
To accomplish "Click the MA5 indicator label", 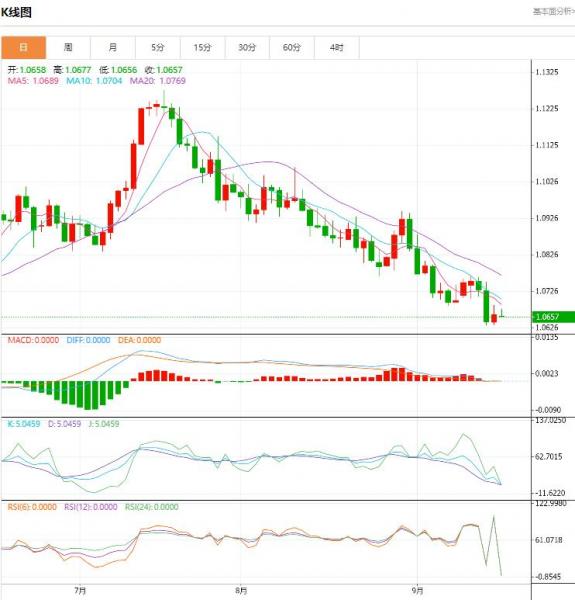I will pyautogui.click(x=33, y=81).
